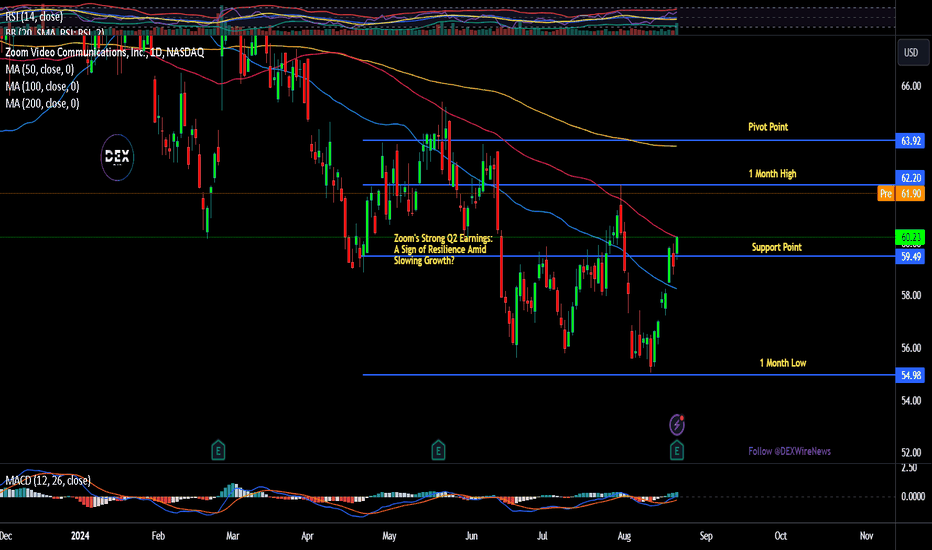Click the 59.49 support price label

910,256
